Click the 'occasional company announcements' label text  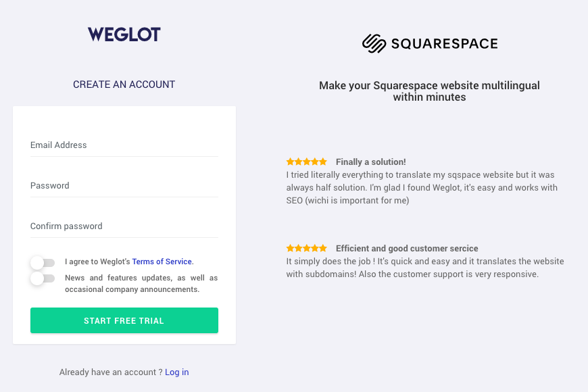[132, 289]
